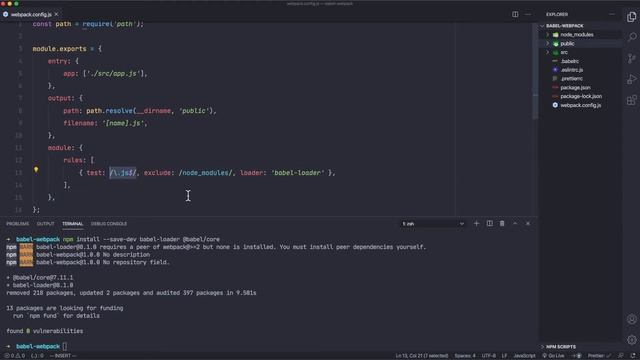640x360 pixels.
Task: Click the feedback icon in status bar
Action: (x=620, y=356)
